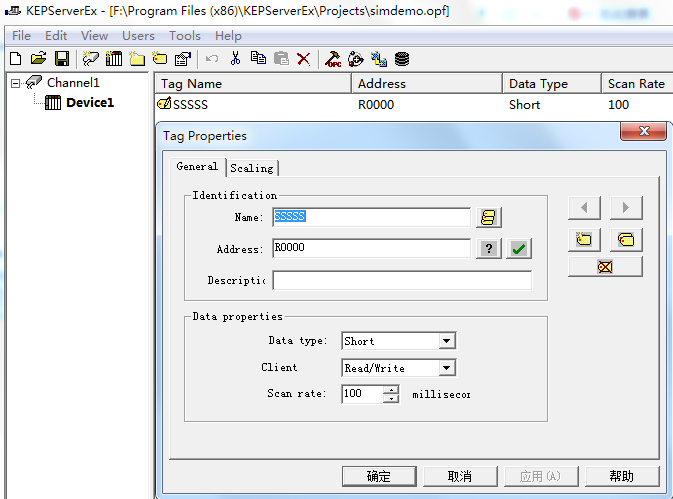This screenshot has width=673, height=499.
Task: Open the Client access Read/Write dropdown
Action: (446, 368)
